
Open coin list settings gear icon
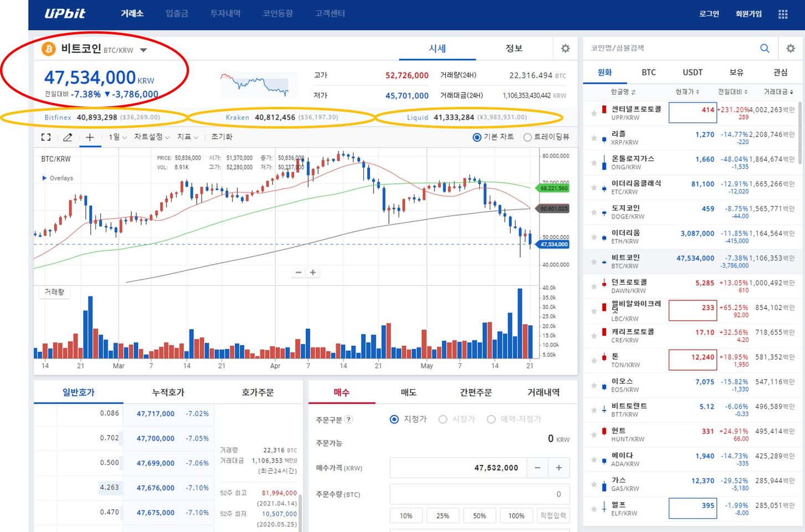coord(791,48)
